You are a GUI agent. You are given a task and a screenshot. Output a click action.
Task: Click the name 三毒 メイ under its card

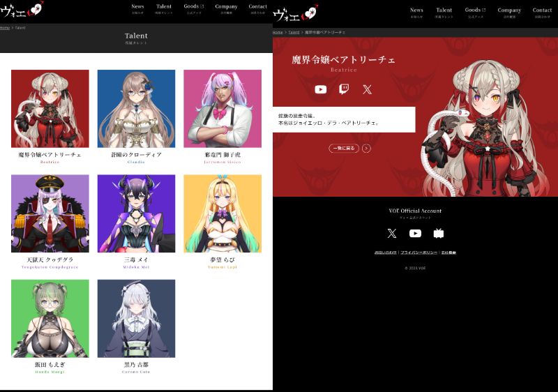point(136,259)
